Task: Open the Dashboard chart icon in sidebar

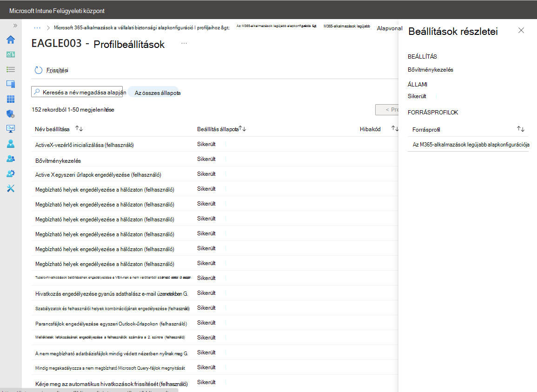Action: pyautogui.click(x=11, y=54)
